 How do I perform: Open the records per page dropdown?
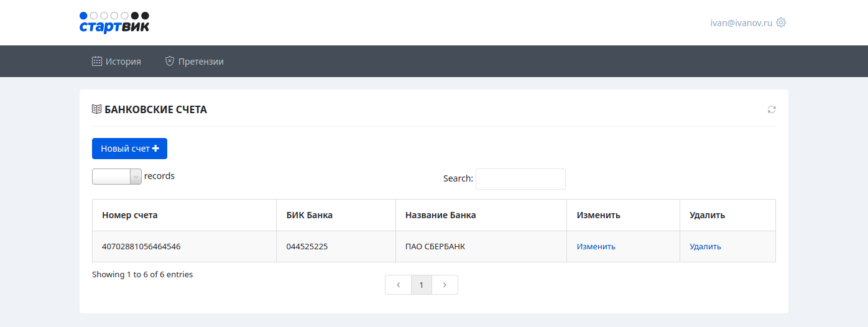point(117,177)
